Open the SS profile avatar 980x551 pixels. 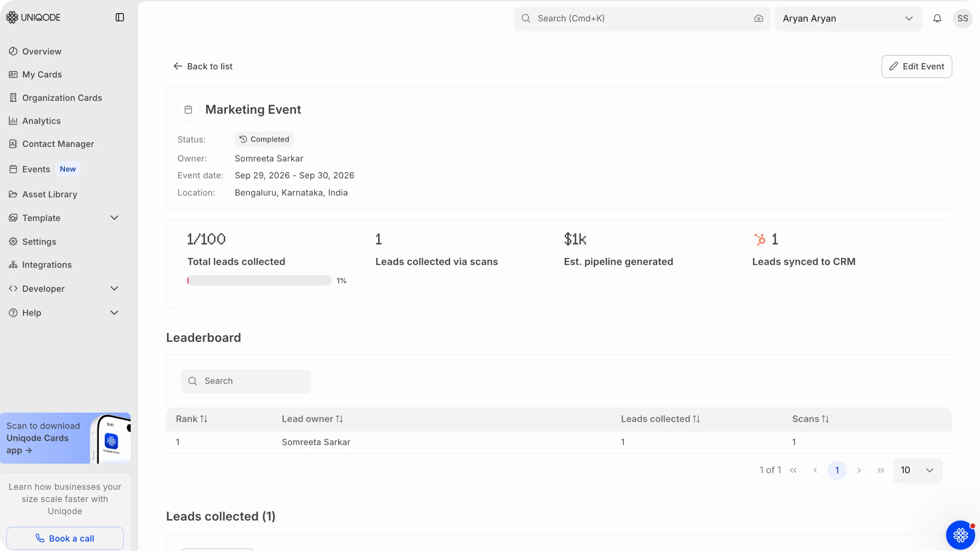[x=962, y=18]
